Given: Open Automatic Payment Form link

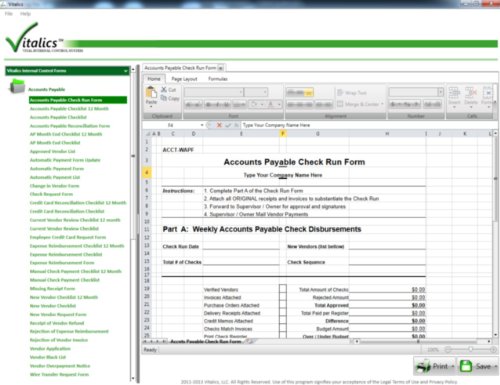Looking at the screenshot, I should 57,169.
